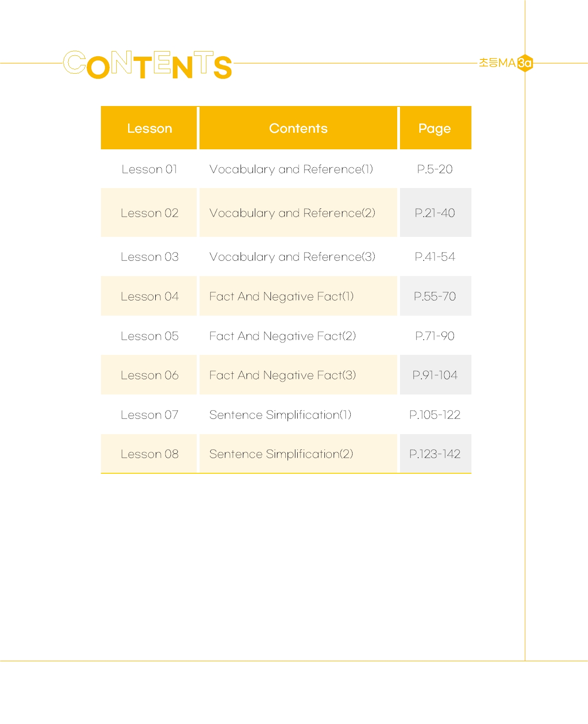Click page range P.5-20
This screenshot has width=588, height=724.
(435, 169)
